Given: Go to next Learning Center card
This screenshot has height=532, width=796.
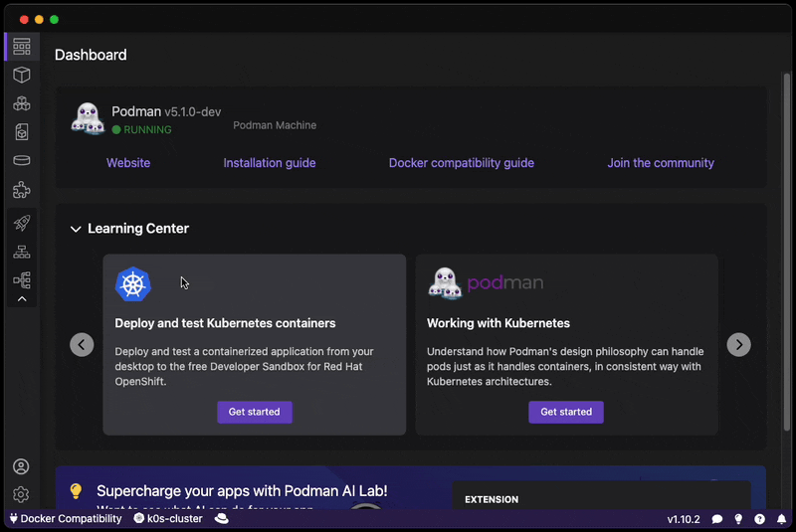Looking at the screenshot, I should point(738,345).
